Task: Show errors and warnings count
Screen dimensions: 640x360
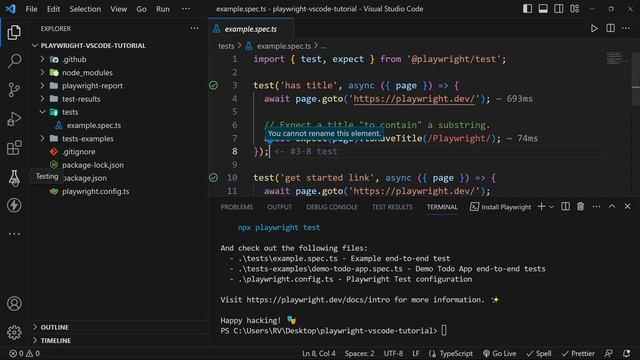Action: (x=24, y=353)
